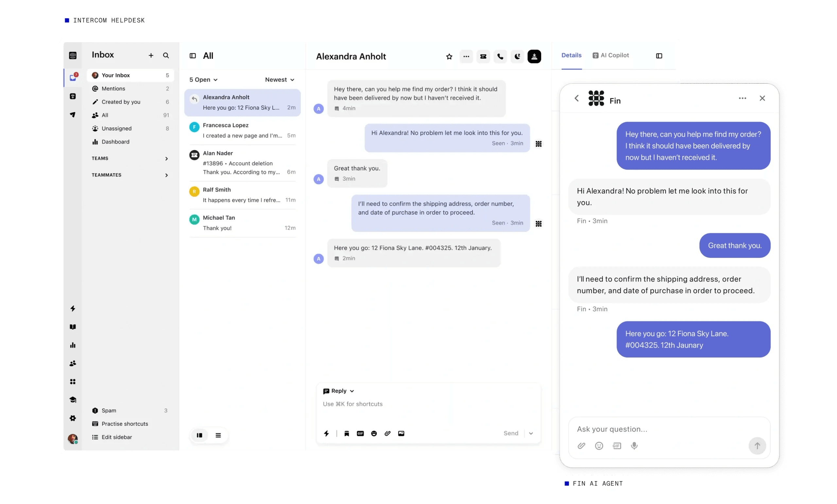Screen dimensions: 837x504
Task: Click the Send button
Action: pyautogui.click(x=511, y=433)
